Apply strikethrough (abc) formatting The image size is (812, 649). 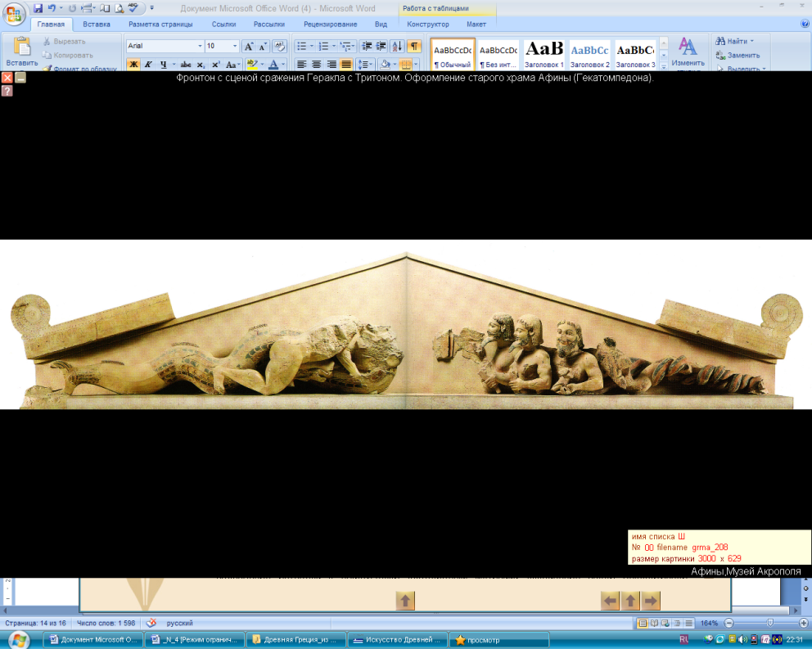pyautogui.click(x=186, y=64)
